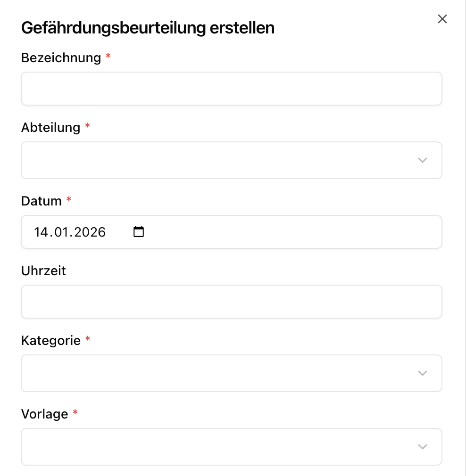This screenshot has height=476, width=466.
Task: Click into the Uhrzeit time field
Action: [231, 302]
